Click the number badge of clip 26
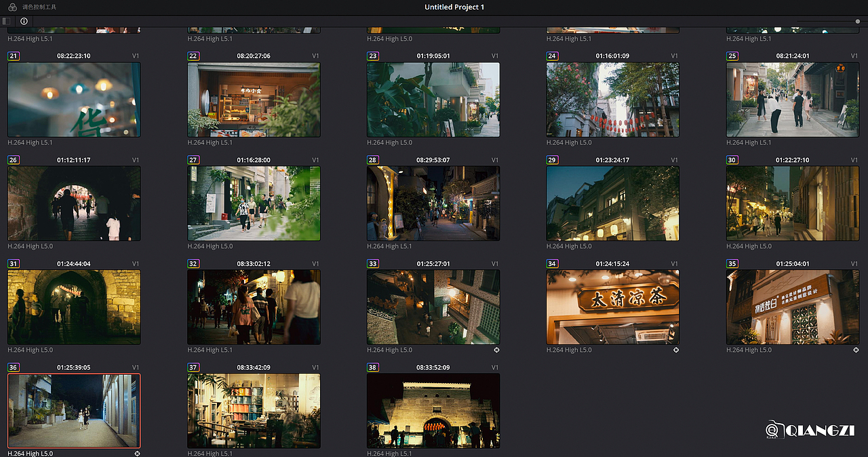868x457 pixels. click(14, 160)
